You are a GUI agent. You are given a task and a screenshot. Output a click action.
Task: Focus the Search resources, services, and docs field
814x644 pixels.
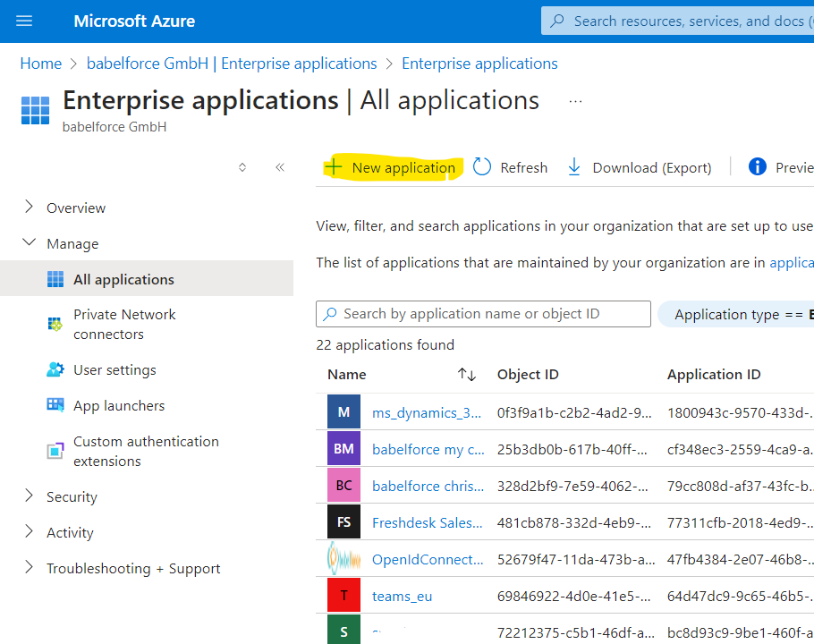pyautogui.click(x=677, y=21)
